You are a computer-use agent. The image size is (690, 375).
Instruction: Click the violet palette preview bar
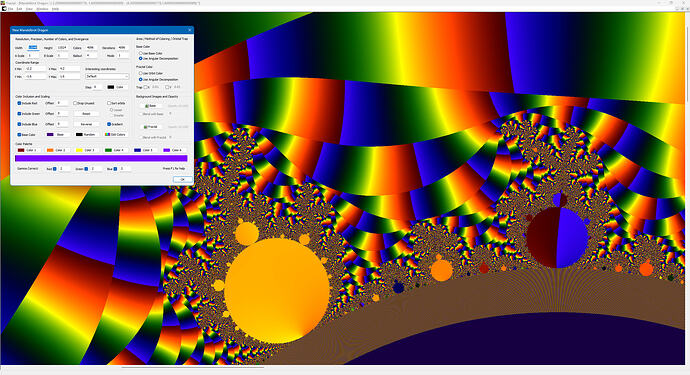(101, 158)
